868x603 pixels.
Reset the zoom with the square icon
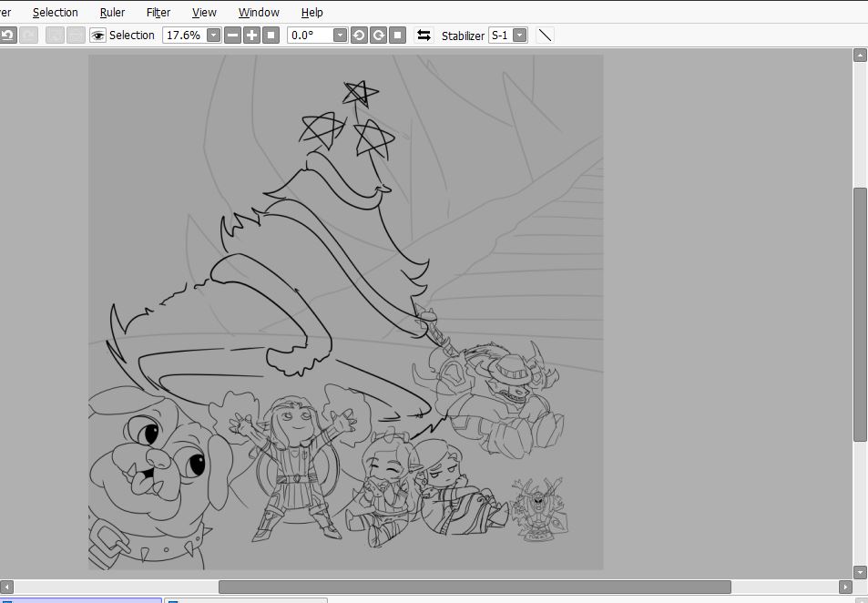click(271, 36)
